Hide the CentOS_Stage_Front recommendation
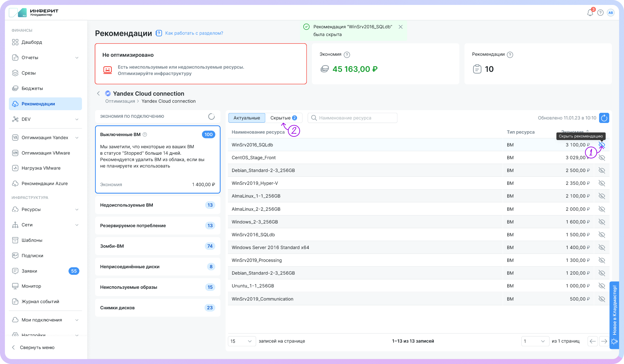624x364 pixels. pos(602,158)
